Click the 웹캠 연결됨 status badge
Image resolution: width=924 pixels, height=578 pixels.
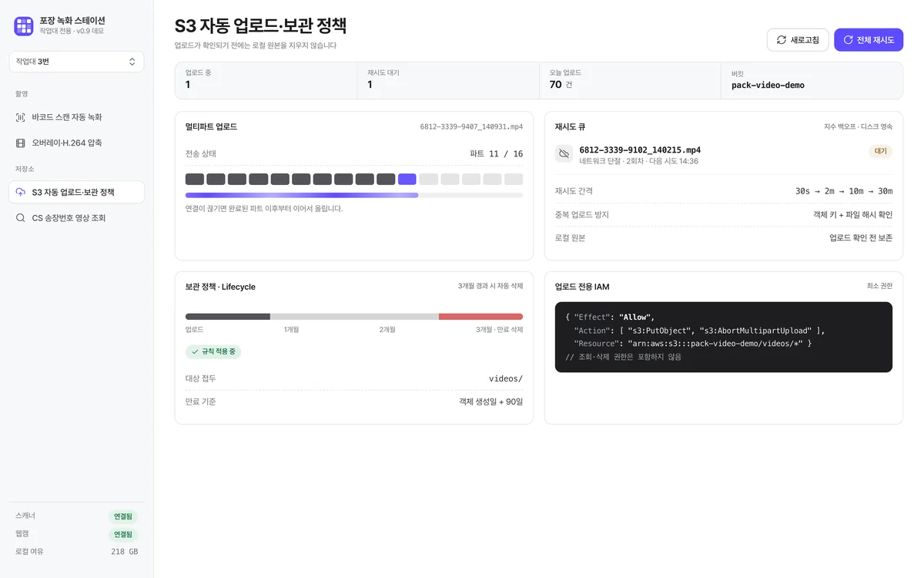click(123, 534)
